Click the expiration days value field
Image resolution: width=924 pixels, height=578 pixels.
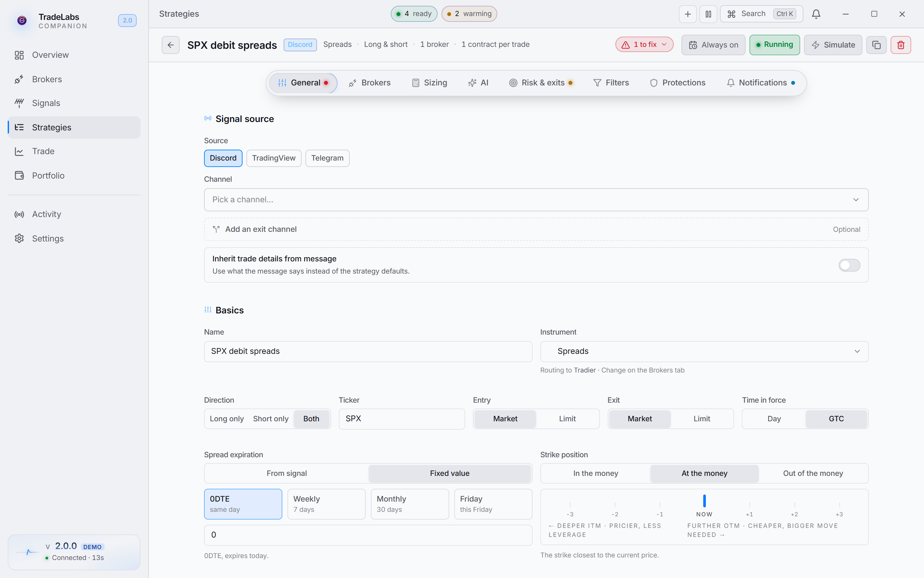pyautogui.click(x=368, y=535)
